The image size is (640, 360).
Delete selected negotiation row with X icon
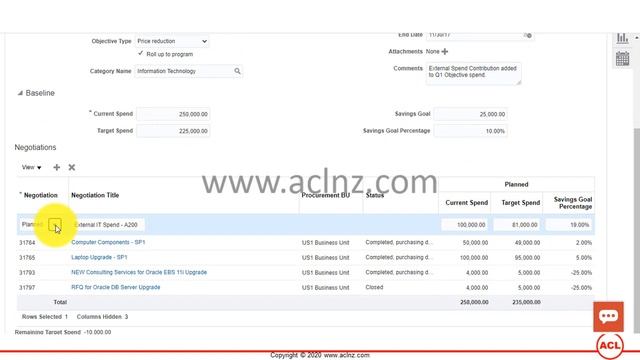[72, 167]
